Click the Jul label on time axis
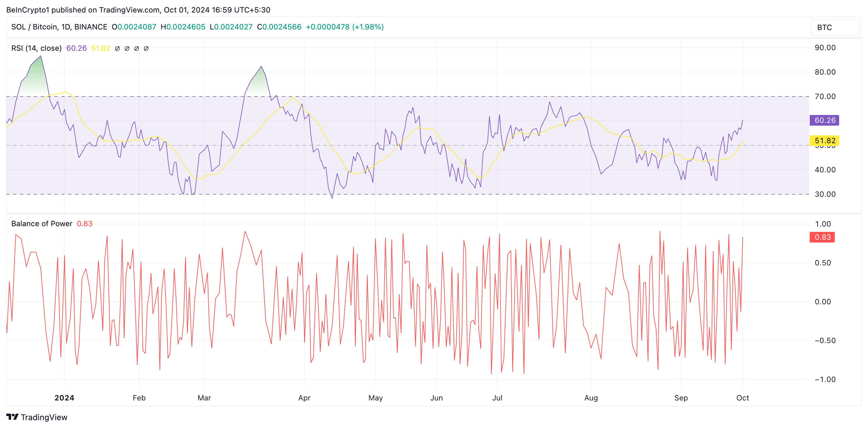The width and height of the screenshot is (868, 428). tap(497, 398)
